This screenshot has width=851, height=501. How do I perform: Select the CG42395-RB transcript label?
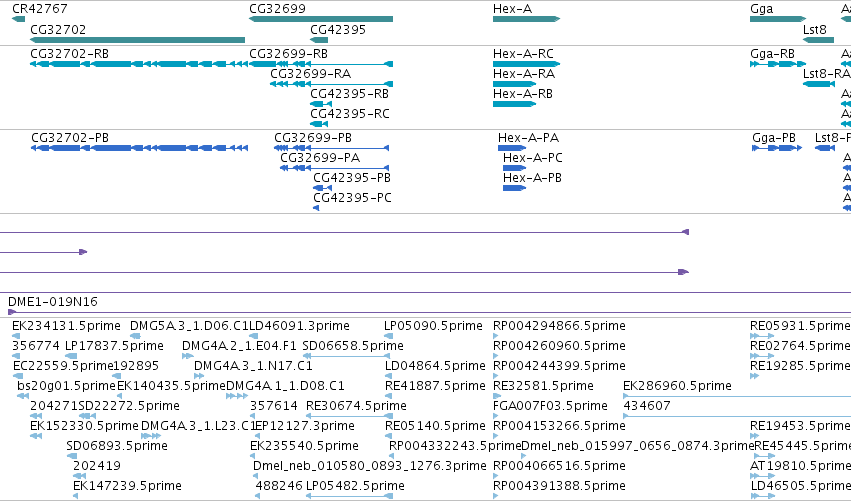point(350,94)
